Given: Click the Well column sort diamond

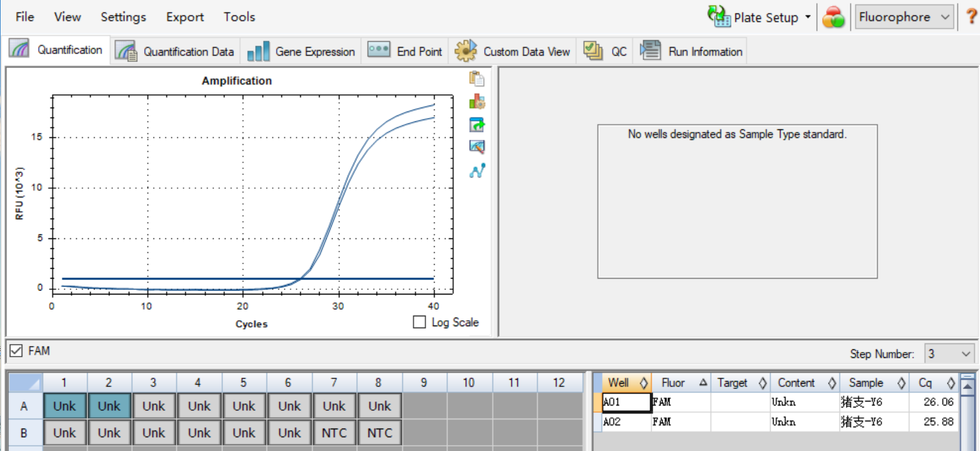Looking at the screenshot, I should [x=644, y=383].
